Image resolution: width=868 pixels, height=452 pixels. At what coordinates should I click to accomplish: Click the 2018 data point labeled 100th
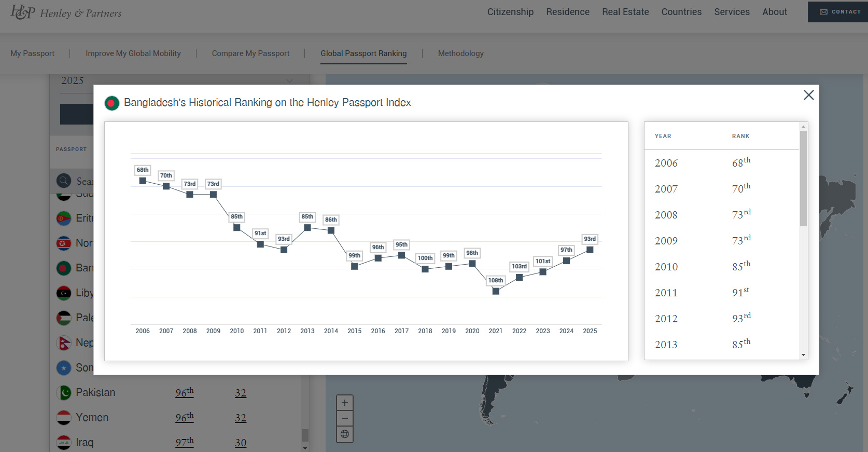(425, 269)
